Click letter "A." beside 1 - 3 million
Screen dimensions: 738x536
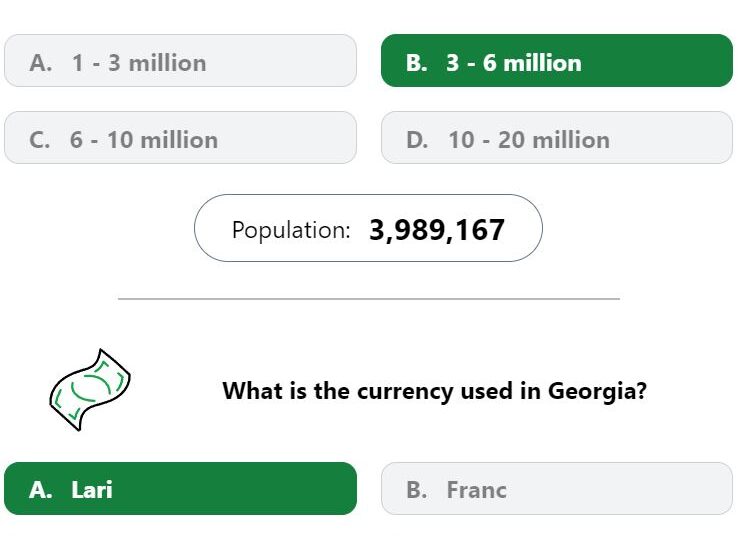[x=40, y=63]
